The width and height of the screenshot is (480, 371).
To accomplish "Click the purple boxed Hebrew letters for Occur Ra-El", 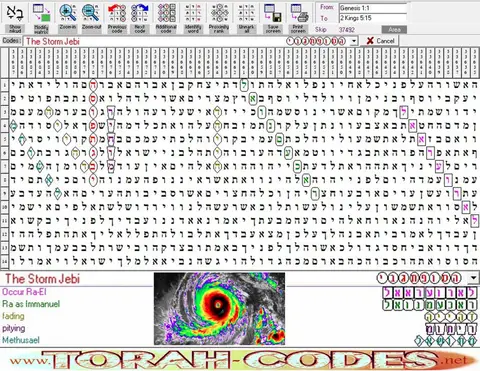I will (430, 293).
